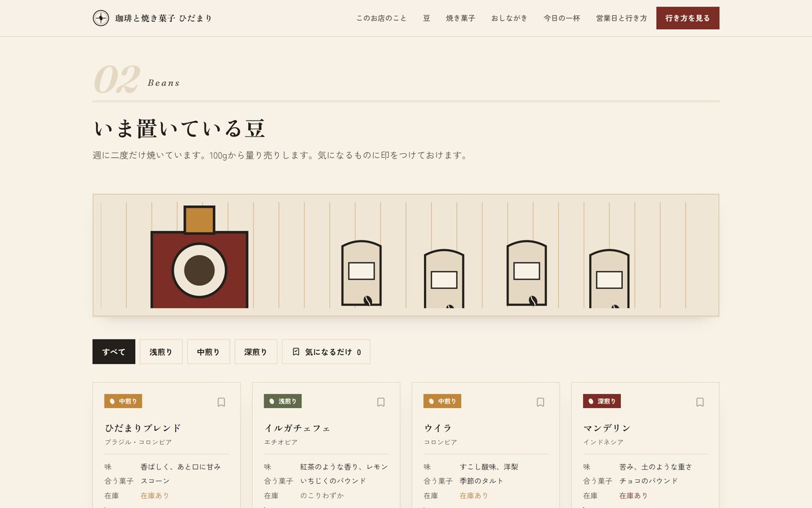Image resolution: width=812 pixels, height=508 pixels.
Task: Go to 今日の一杯 section
Action: [562, 18]
